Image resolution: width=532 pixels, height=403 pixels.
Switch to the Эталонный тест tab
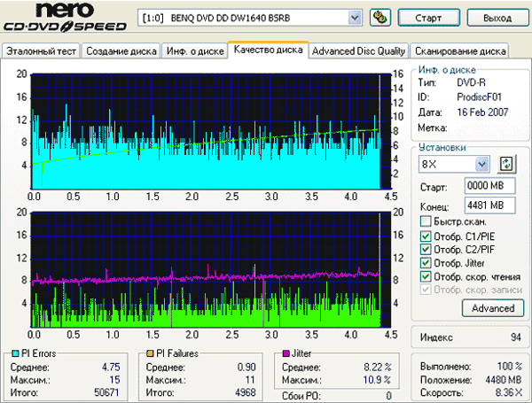[x=41, y=50]
